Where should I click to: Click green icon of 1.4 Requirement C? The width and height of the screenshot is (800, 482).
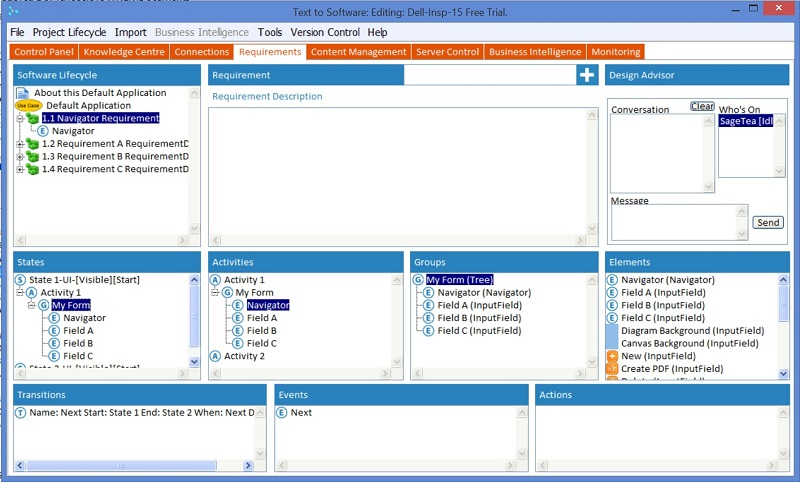coord(33,169)
